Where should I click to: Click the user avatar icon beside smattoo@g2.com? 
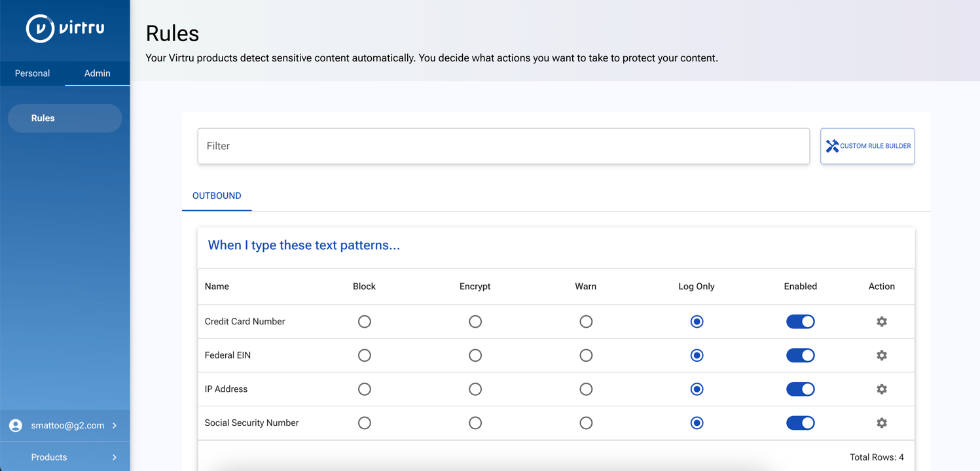(16, 425)
